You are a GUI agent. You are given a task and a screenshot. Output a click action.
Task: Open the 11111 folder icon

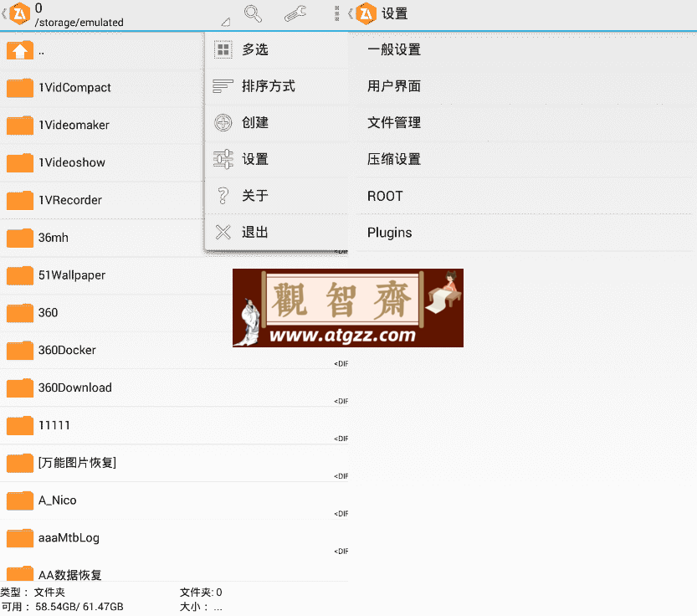20,425
